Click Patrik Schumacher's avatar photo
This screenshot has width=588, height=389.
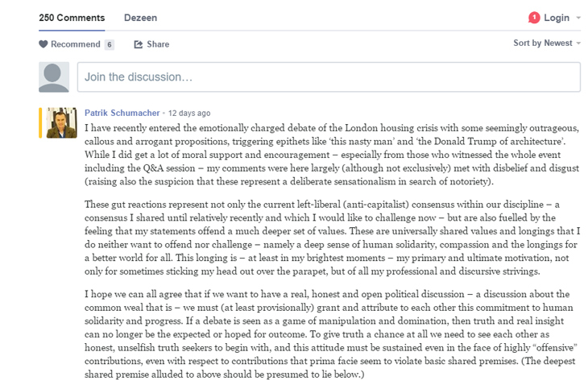[x=62, y=122]
